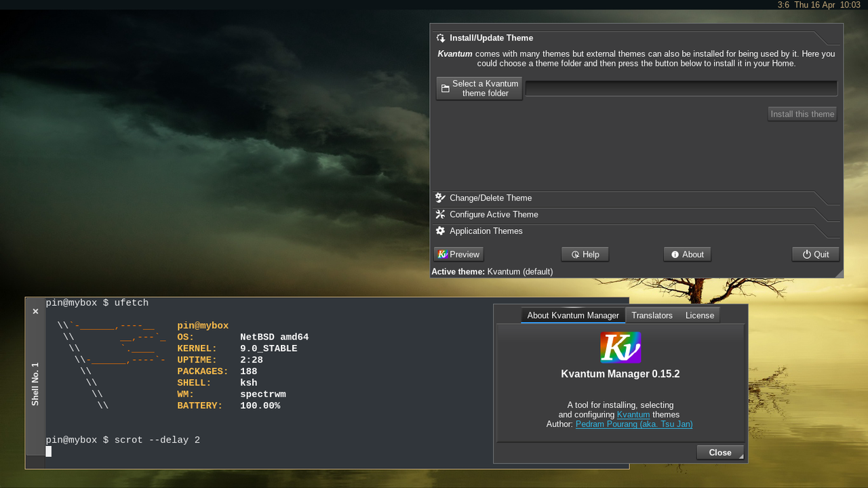This screenshot has width=868, height=488.
Task: Click the info icon on About button
Action: click(675, 255)
